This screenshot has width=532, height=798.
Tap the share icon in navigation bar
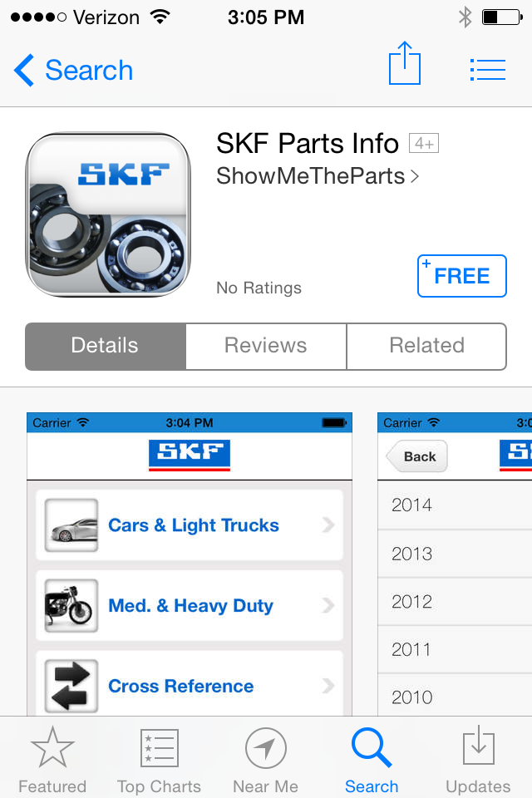point(405,64)
